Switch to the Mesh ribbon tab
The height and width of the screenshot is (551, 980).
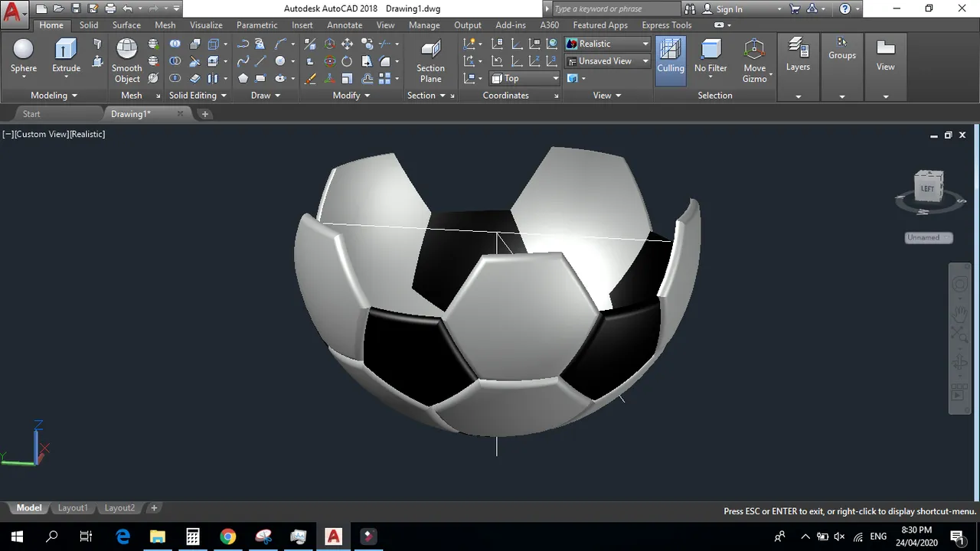[165, 25]
